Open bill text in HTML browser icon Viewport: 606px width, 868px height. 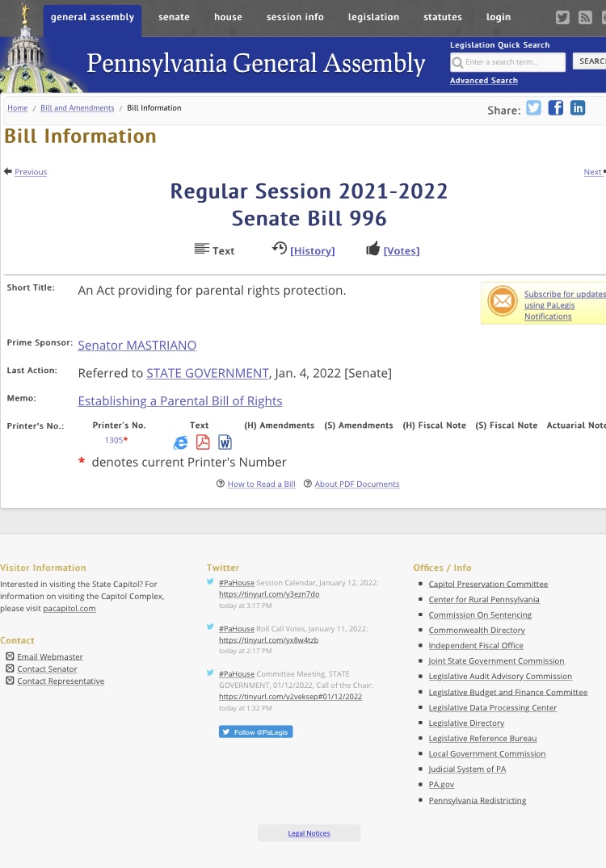coord(180,442)
